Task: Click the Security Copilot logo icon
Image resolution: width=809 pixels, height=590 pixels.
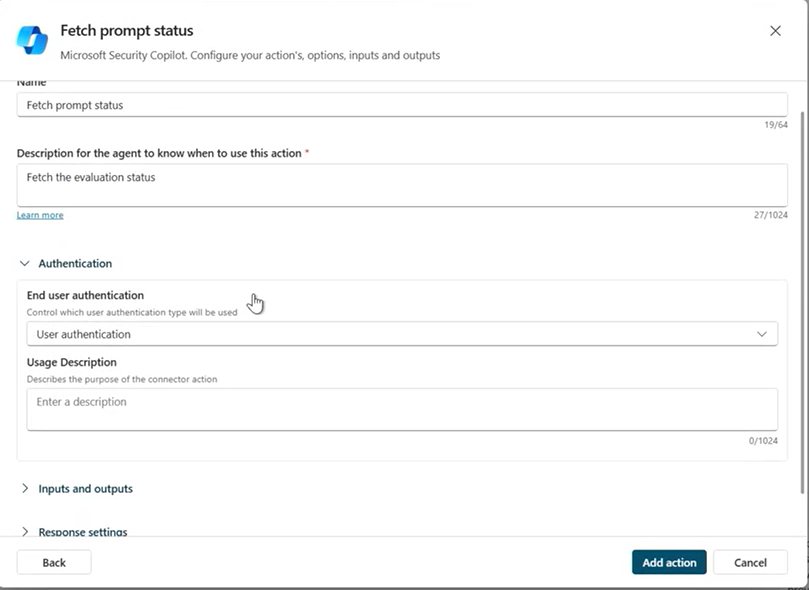Action: point(30,41)
